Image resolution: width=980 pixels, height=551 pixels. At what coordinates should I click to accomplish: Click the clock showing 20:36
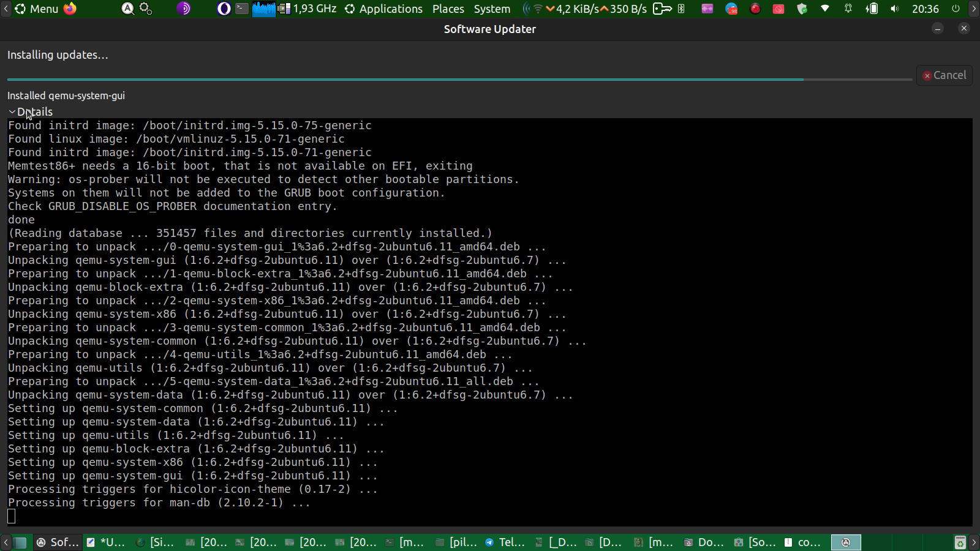pyautogui.click(x=925, y=9)
